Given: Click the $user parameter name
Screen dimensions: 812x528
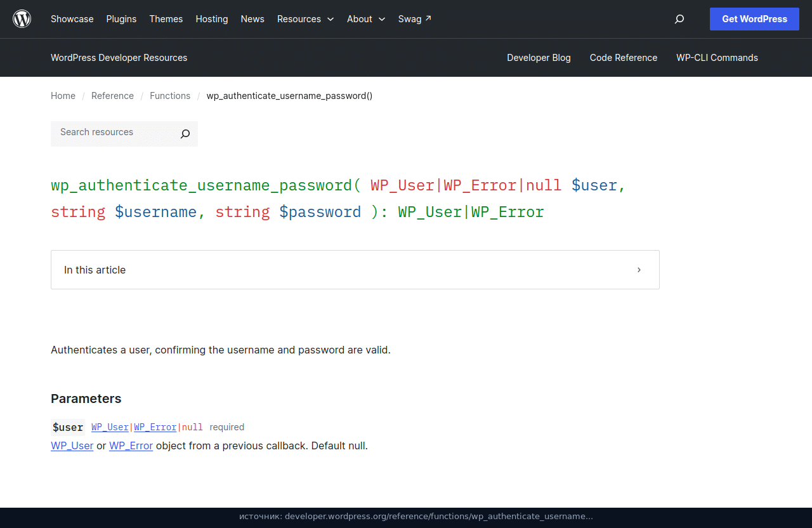Looking at the screenshot, I should point(68,427).
